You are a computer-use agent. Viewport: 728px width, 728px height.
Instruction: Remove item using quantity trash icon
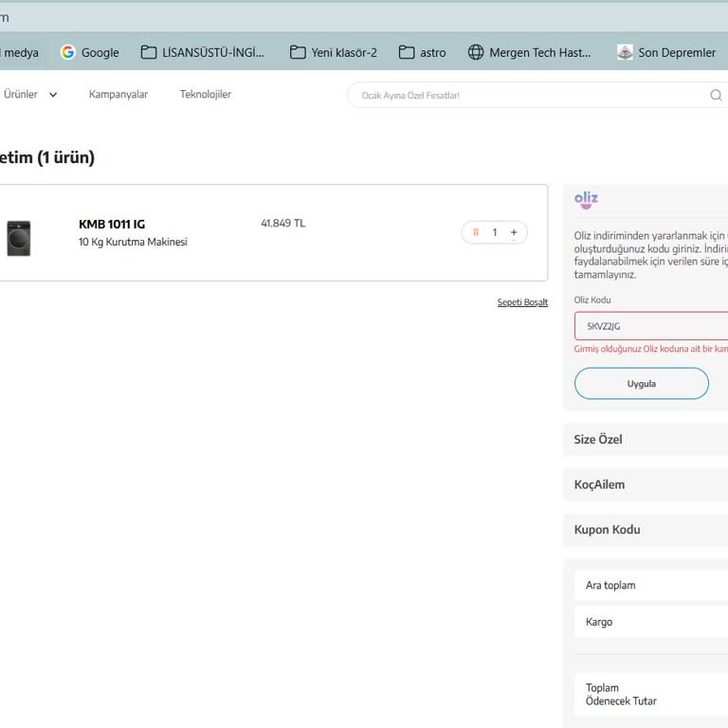coord(476,232)
